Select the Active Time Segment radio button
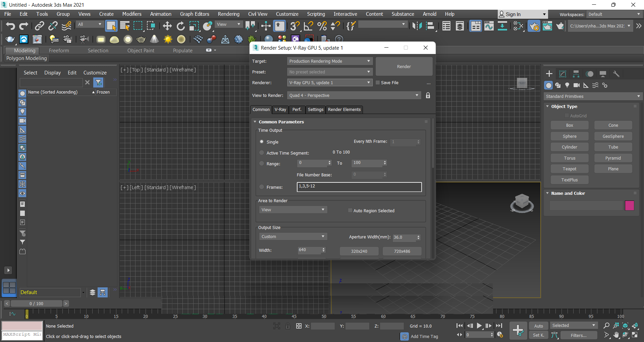This screenshot has width=644, height=342. [x=262, y=153]
